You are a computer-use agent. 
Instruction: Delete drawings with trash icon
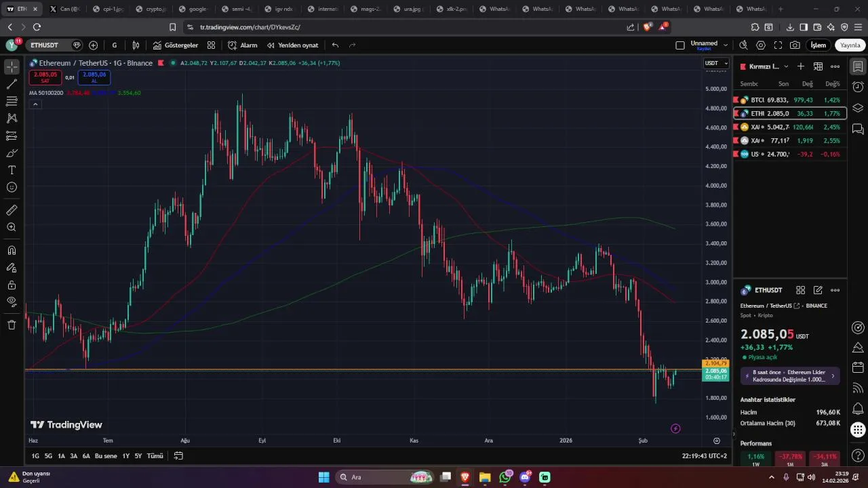(x=12, y=325)
